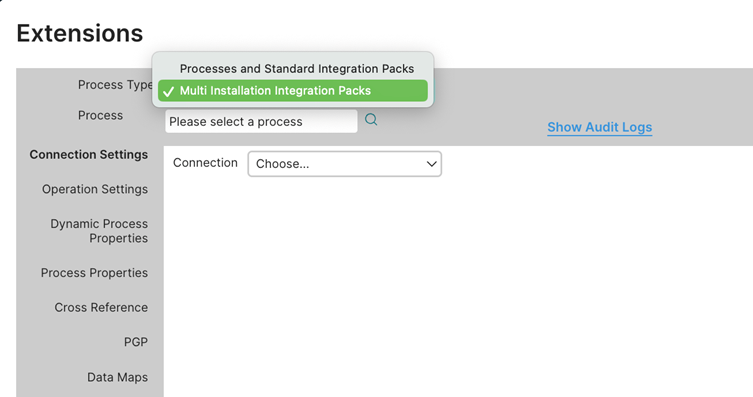Screen dimensions: 753x397
Task: Open the Operation Settings tab
Action: 95,189
